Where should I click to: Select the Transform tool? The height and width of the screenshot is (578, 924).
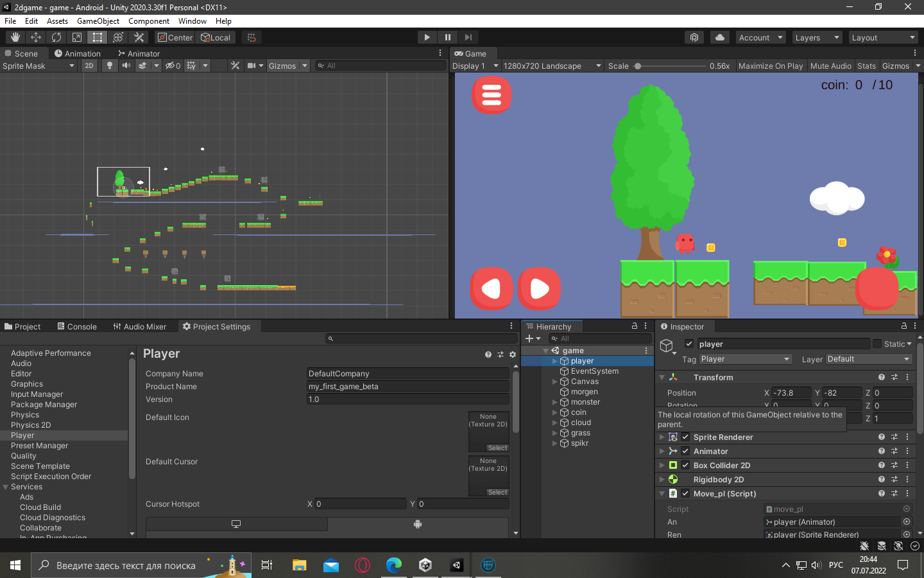(118, 37)
